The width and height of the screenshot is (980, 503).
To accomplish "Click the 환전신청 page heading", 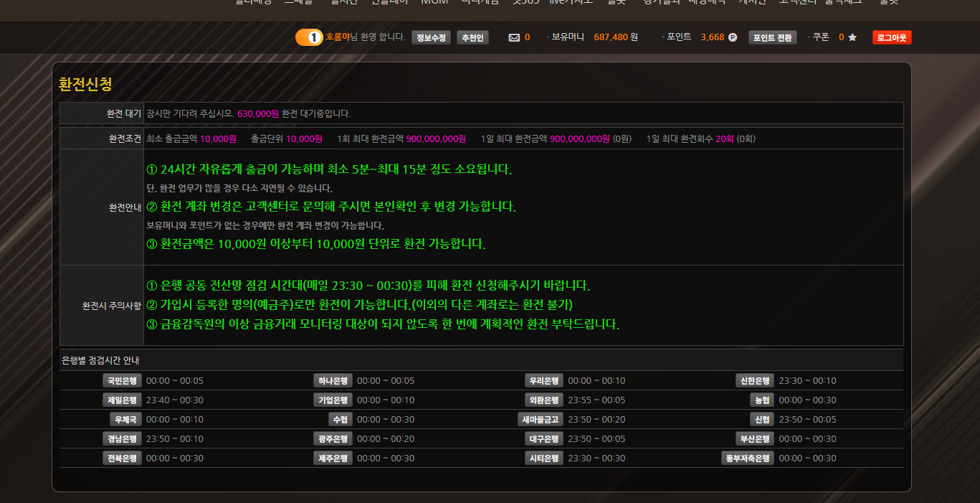I will tap(85, 84).
